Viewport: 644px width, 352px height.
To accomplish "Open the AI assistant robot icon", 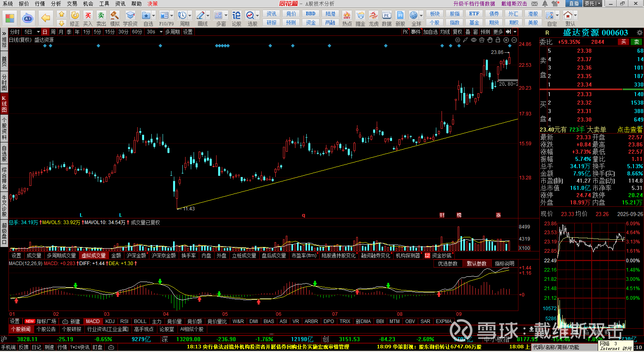I will 27,18.
